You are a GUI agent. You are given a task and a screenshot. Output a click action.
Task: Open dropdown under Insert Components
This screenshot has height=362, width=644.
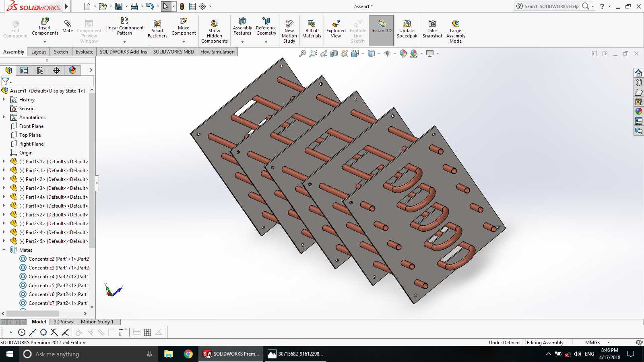[x=45, y=42]
